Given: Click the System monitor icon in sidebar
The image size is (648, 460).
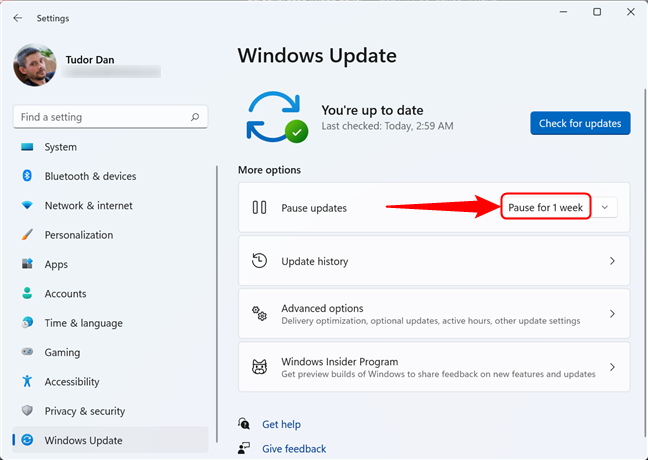Looking at the screenshot, I should click(27, 147).
